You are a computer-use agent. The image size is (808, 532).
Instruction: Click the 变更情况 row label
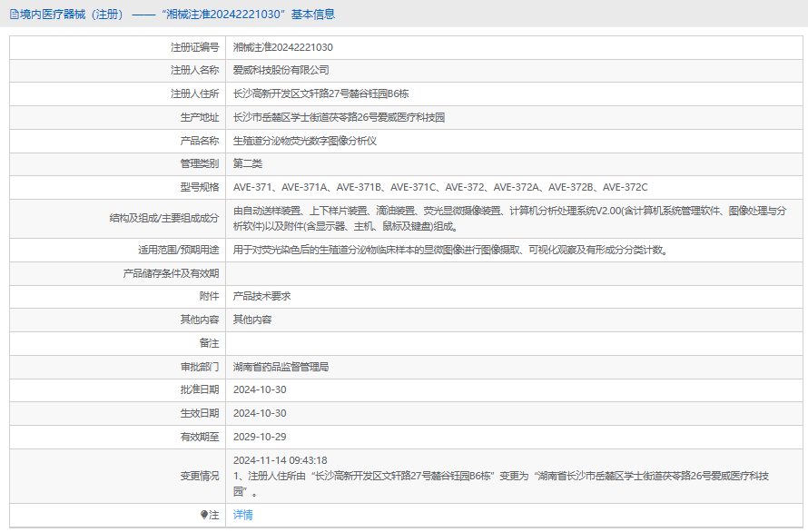tap(200, 476)
